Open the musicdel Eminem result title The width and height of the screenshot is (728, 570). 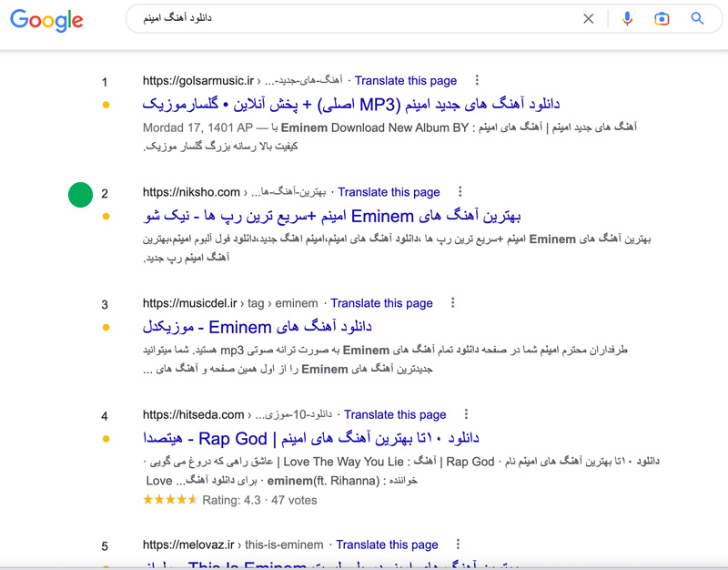pos(258,327)
